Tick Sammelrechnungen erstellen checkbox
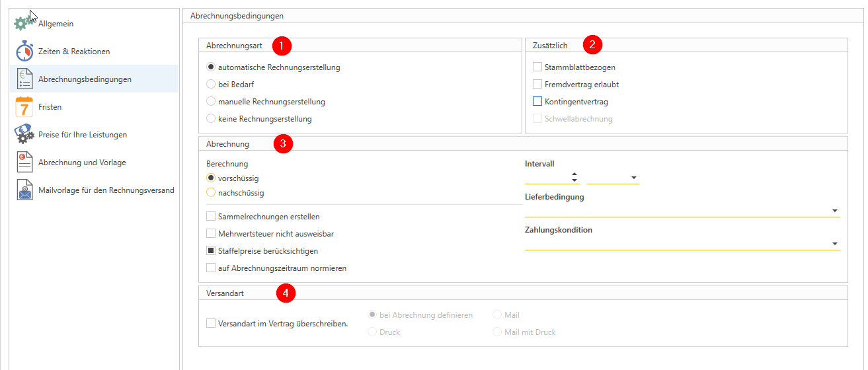Viewport: 868px width, 370px height. click(x=211, y=217)
